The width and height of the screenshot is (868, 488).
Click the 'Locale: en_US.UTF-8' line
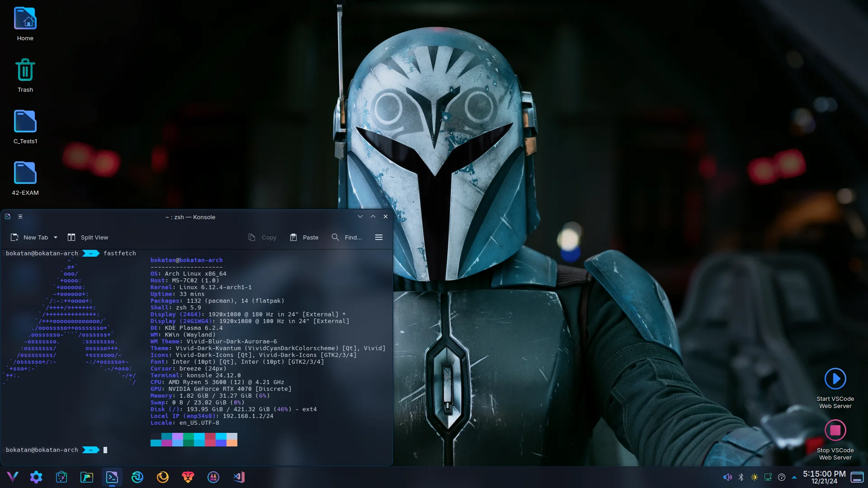[184, 423]
